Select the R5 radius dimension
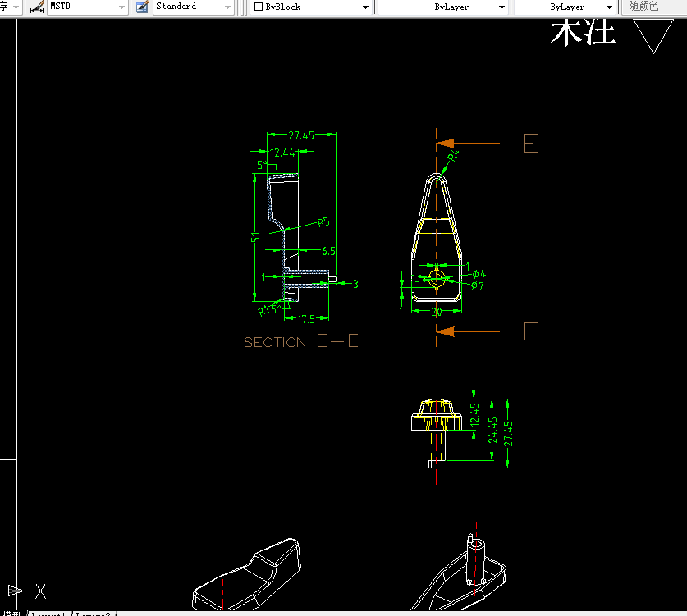687x616 pixels. coord(323,222)
